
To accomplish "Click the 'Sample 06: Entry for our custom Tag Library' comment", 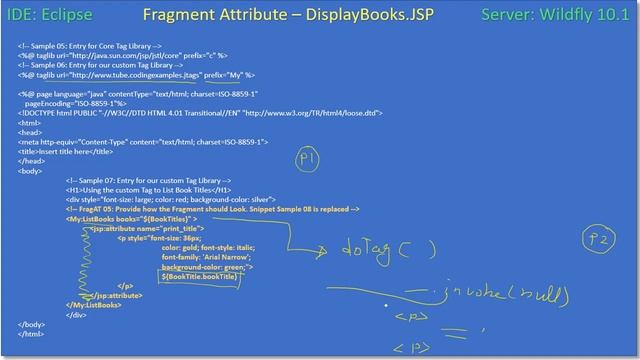I will click(100, 65).
